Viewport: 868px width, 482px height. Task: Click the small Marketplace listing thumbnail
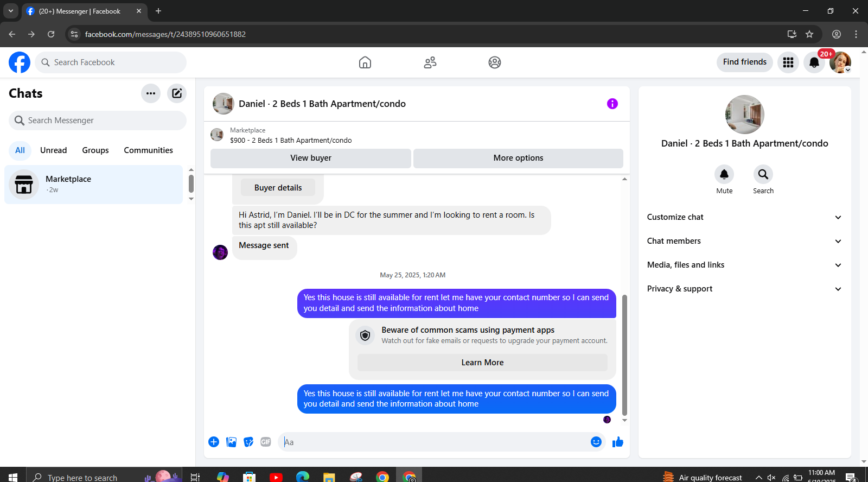pyautogui.click(x=217, y=135)
